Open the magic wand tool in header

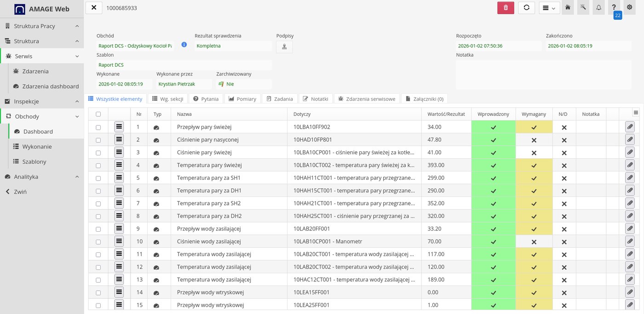click(x=583, y=7)
